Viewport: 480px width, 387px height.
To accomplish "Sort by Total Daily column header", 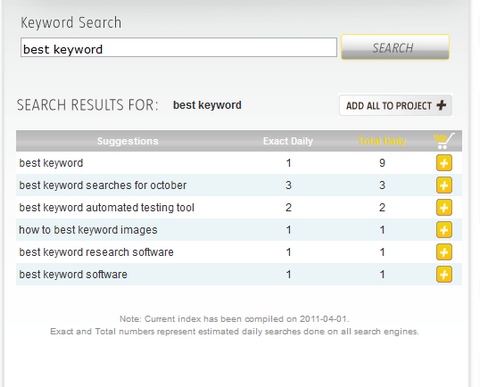I will (382, 141).
